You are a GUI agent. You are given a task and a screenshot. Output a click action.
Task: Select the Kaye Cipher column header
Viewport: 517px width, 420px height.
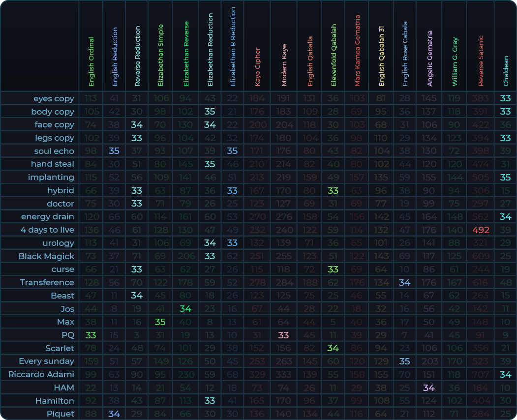[257, 67]
